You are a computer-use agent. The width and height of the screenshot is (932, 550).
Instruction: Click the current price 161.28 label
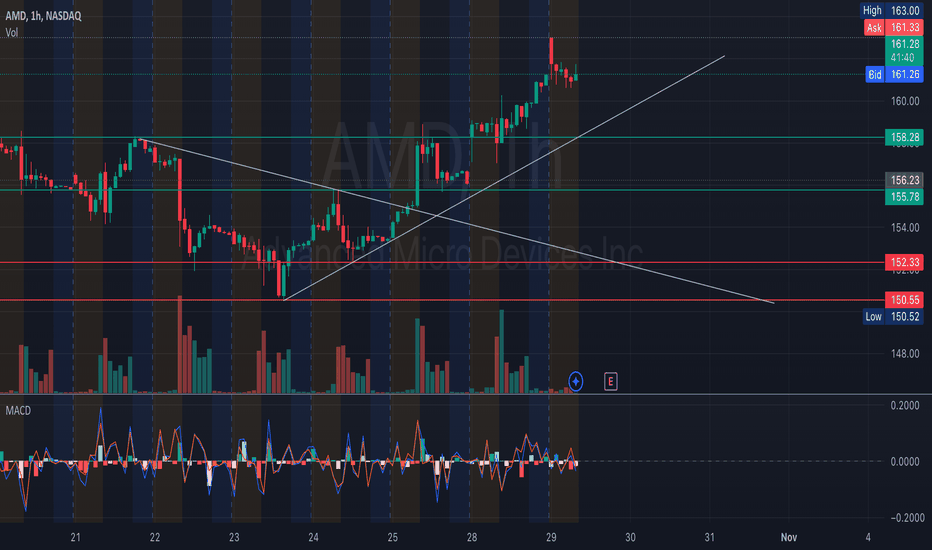click(x=904, y=51)
